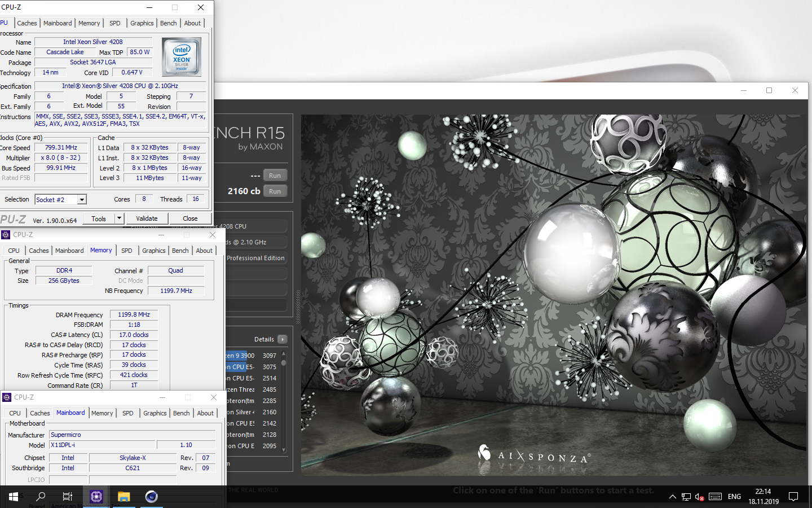Close the Cinebench R15 window
Viewport: 812px width, 508px height.
pyautogui.click(x=795, y=90)
